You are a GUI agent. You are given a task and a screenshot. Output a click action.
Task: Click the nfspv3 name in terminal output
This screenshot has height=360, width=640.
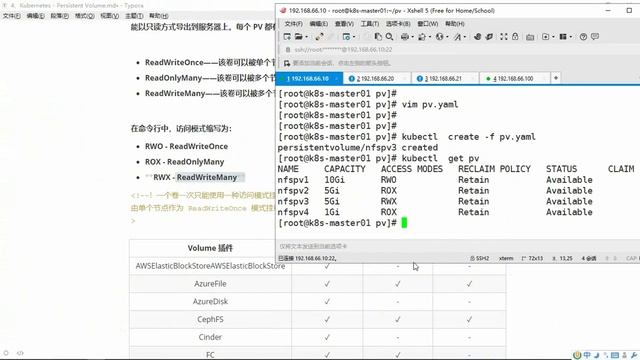coord(293,202)
